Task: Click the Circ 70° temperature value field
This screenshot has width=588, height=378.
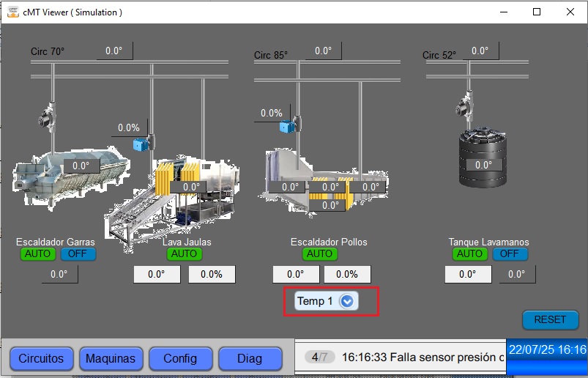Action: click(114, 51)
